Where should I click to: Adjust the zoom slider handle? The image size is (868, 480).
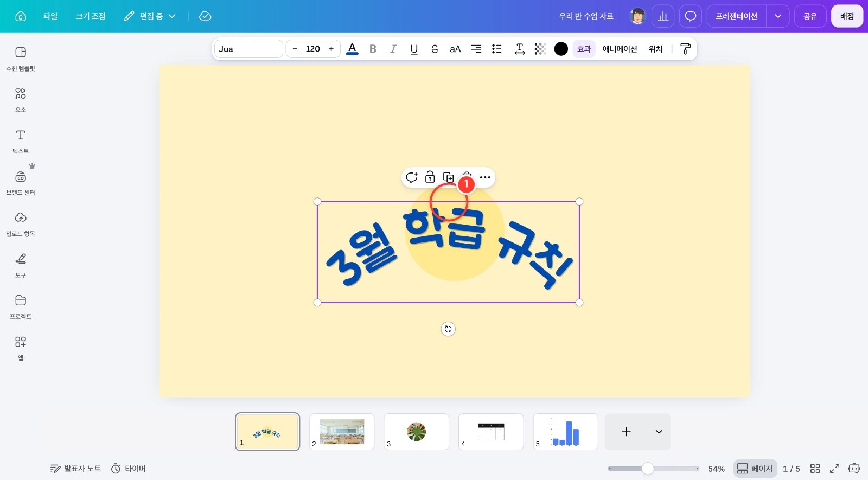[648, 469]
